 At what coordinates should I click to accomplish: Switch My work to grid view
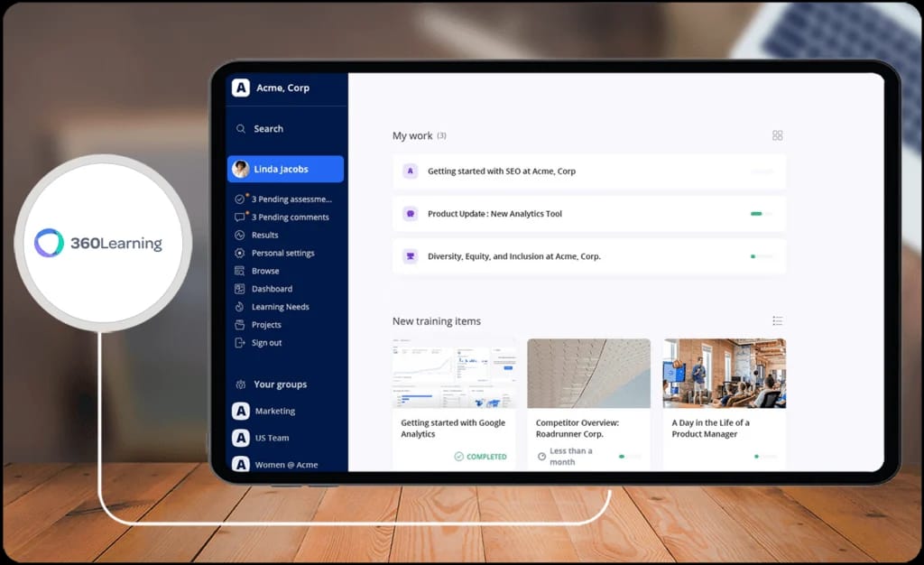tap(777, 135)
